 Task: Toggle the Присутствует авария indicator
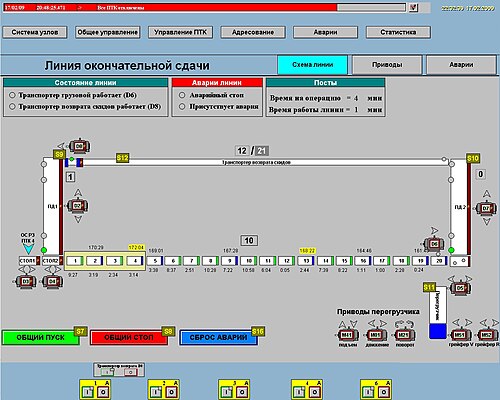click(x=182, y=107)
